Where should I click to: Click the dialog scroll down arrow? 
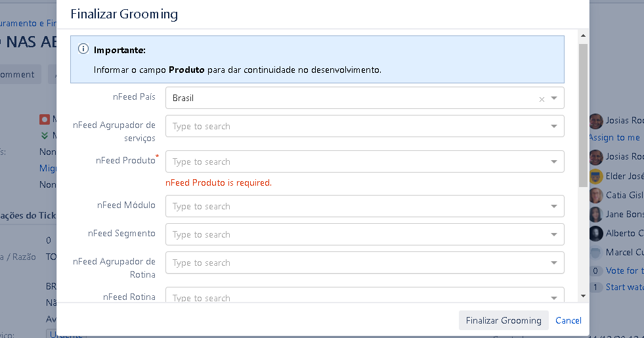(x=583, y=296)
